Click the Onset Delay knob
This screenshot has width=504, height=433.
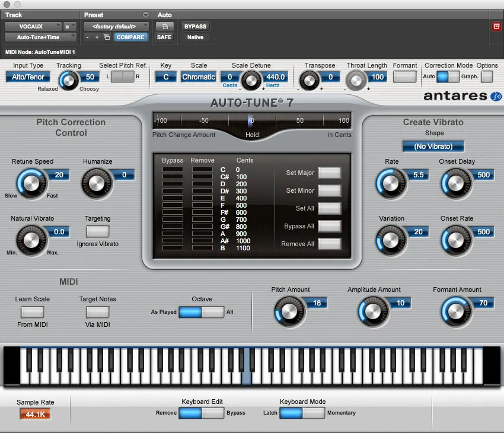click(456, 183)
